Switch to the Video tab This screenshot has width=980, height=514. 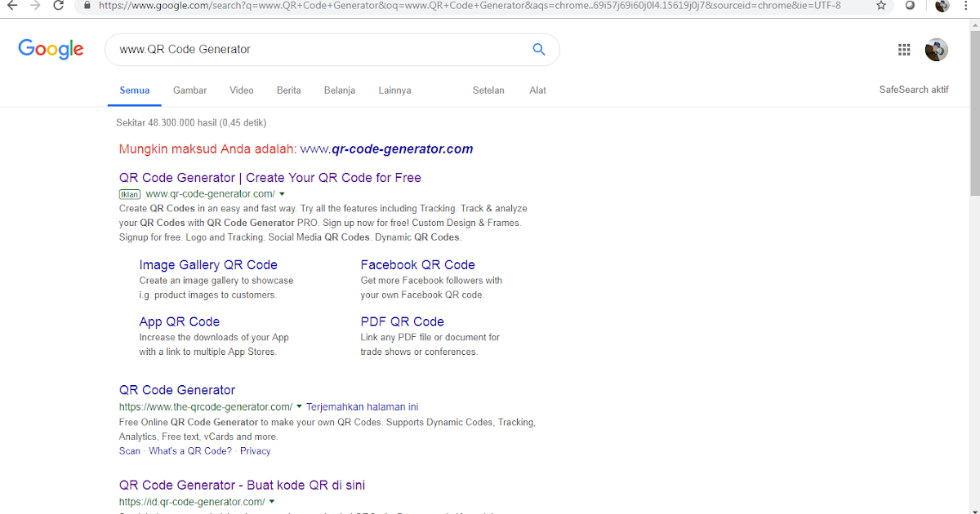(242, 91)
